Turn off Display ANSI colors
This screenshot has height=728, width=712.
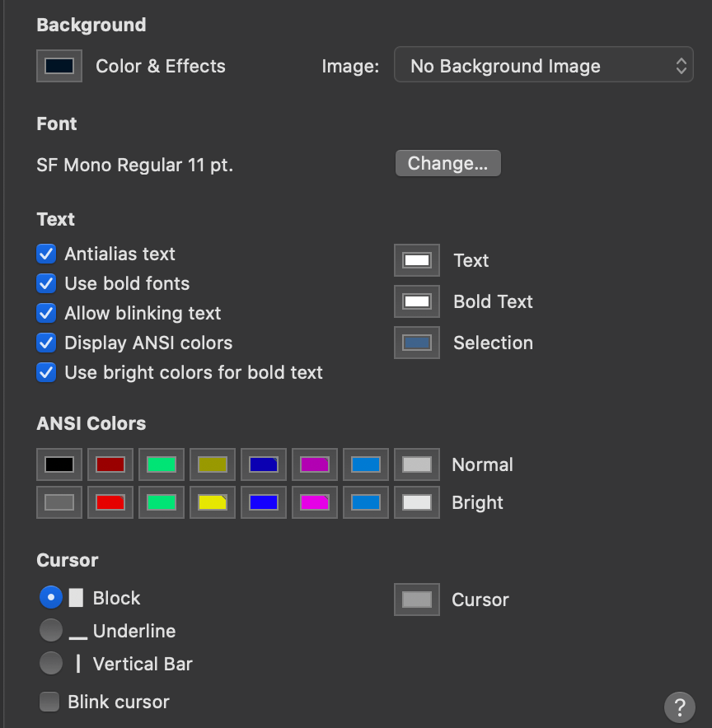coord(47,343)
